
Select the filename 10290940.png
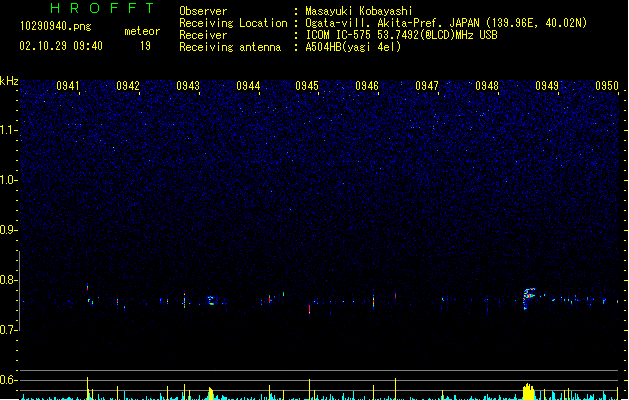(x=56, y=26)
